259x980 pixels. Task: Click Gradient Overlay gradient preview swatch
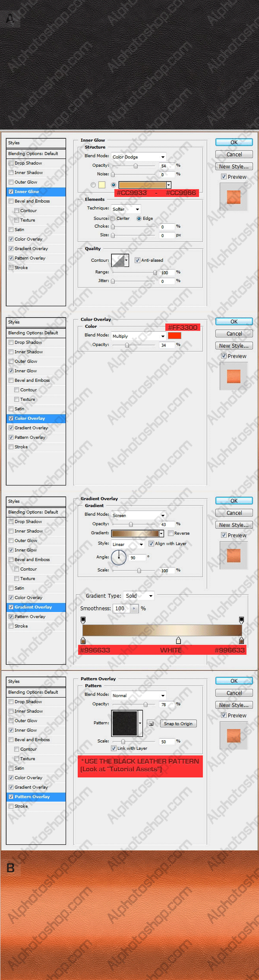135,533
